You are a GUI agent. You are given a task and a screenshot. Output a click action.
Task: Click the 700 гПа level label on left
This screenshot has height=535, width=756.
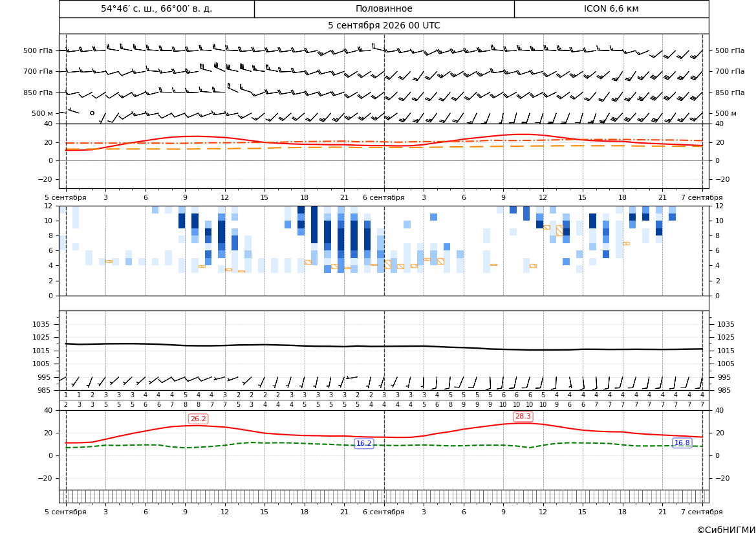[x=38, y=71]
